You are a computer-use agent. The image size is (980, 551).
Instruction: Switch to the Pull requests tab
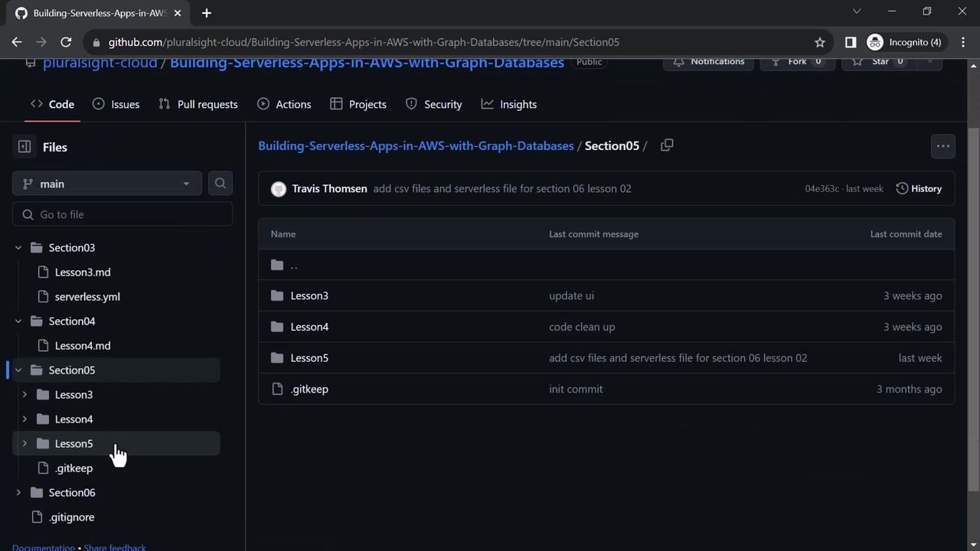coord(198,104)
